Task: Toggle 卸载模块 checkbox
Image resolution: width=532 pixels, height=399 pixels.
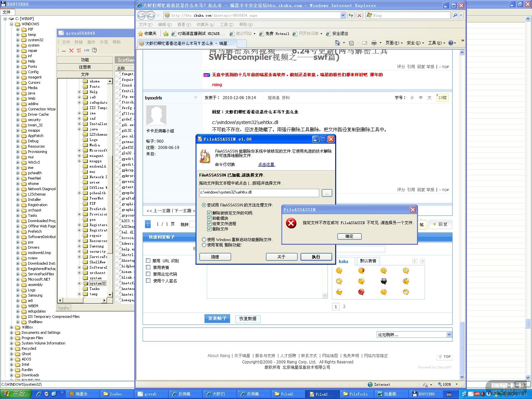Action: (209, 218)
